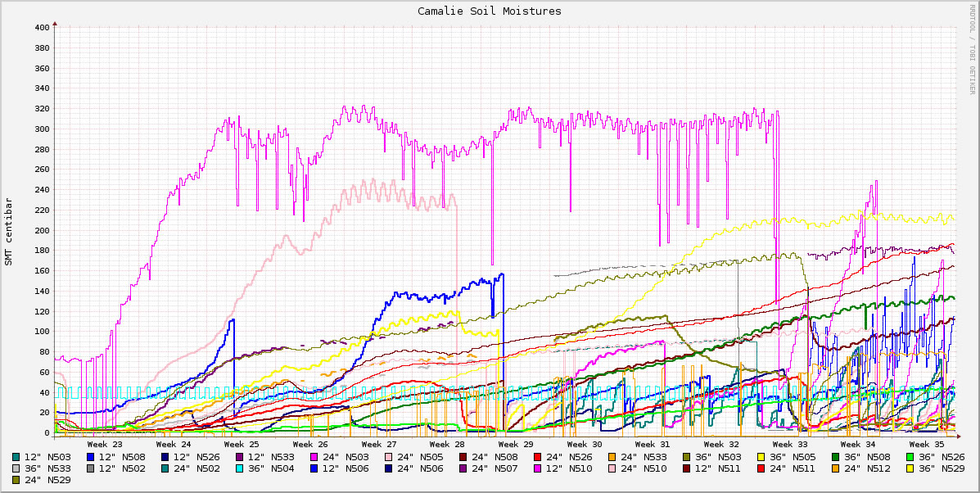Click the 12" N511 dark red swatch
Image resolution: width=980 pixels, height=493 pixels.
(687, 468)
